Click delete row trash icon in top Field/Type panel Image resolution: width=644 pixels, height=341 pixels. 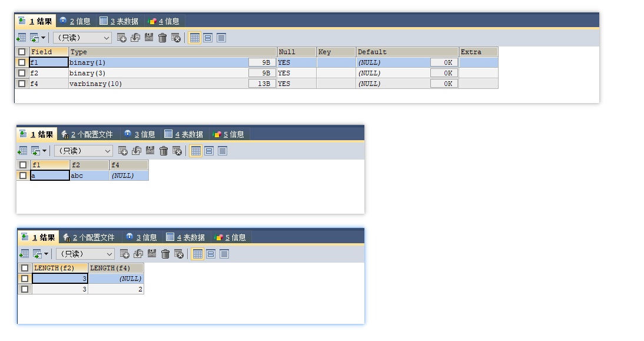coord(162,38)
